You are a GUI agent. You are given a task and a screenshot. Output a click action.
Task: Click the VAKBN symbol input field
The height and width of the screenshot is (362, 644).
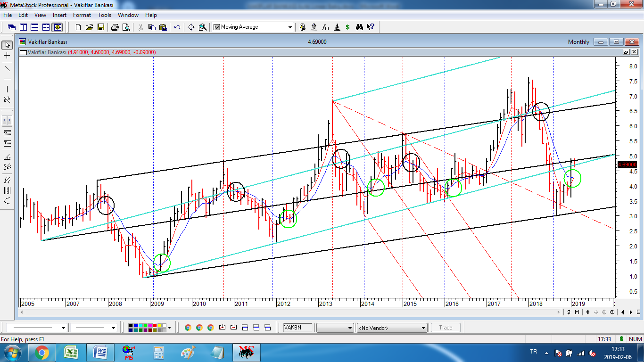[x=298, y=328]
